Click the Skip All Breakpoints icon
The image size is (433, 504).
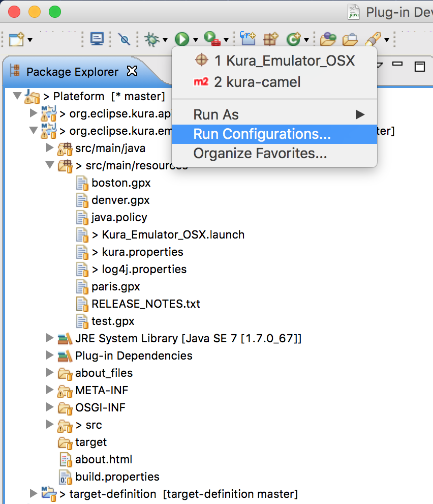[124, 39]
